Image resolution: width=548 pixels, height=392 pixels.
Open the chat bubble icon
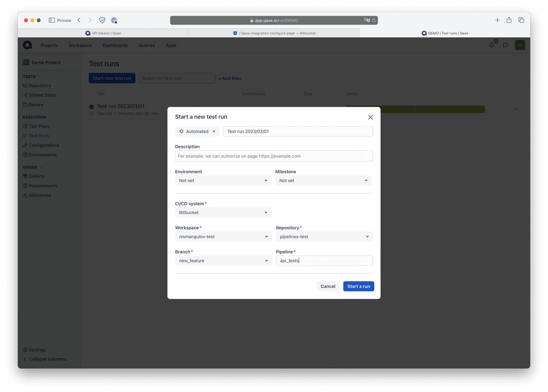506,45
